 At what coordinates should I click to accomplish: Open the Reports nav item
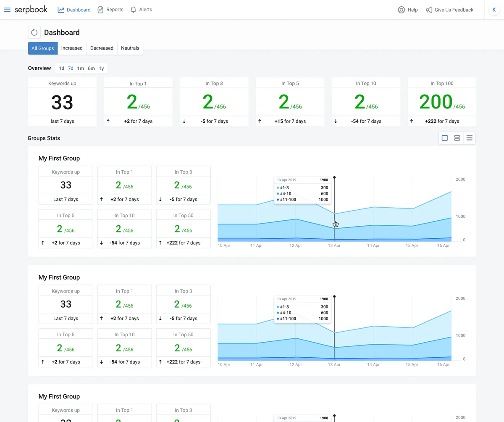tap(110, 10)
